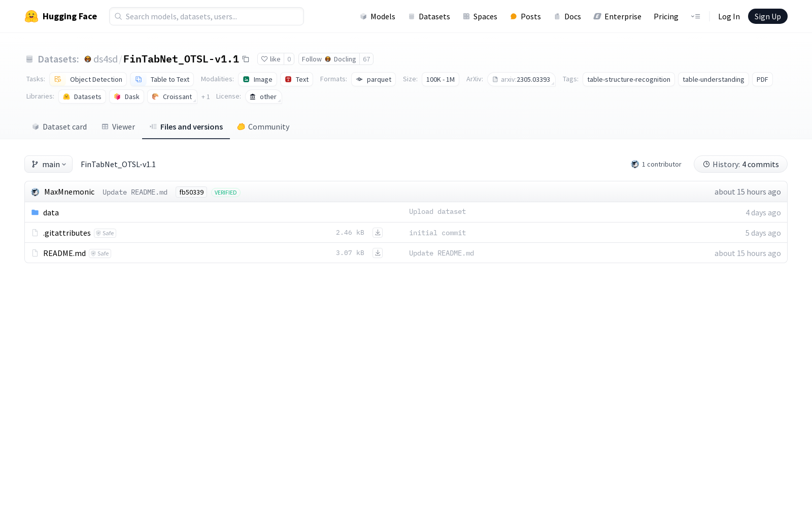This screenshot has width=812, height=508.
Task: Click the Object Detection task icon
Action: point(57,79)
